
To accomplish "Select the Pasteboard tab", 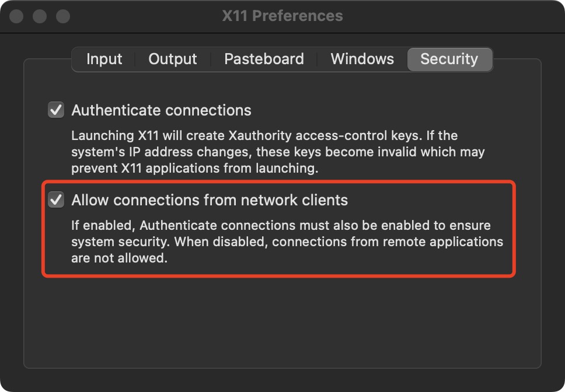I will pos(264,59).
